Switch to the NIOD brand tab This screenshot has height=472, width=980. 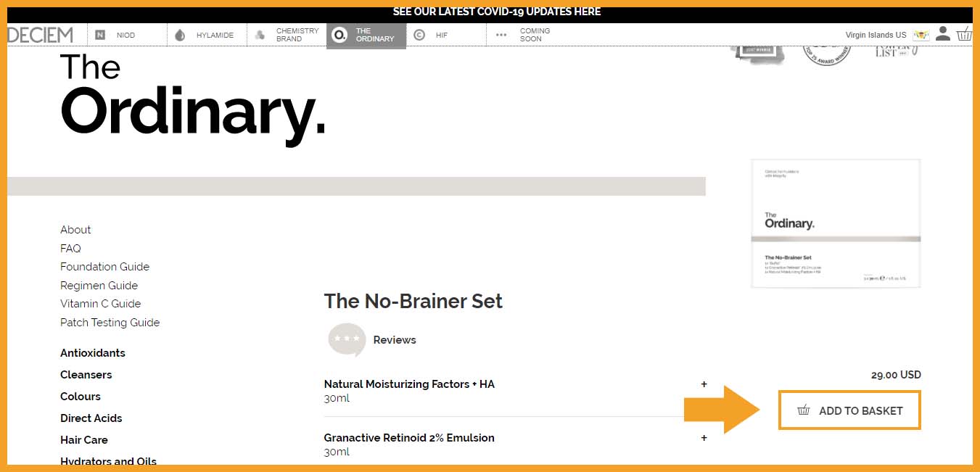click(x=127, y=35)
